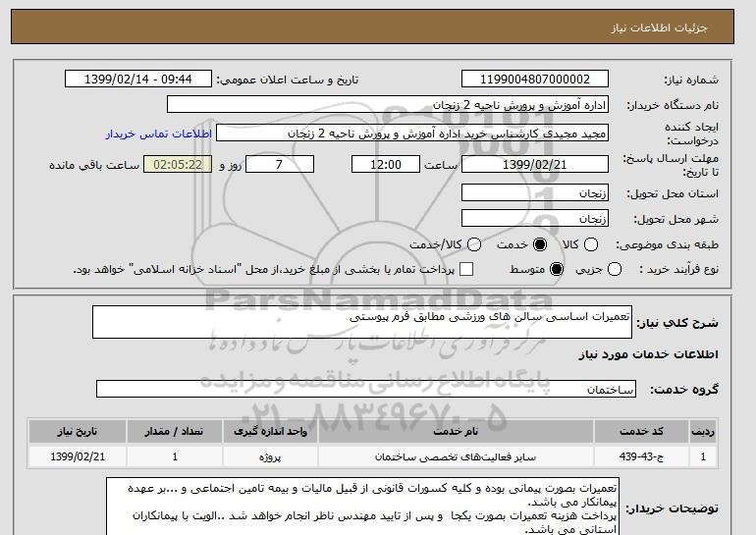The width and height of the screenshot is (756, 535).
Task: Click the نام خدمت column header
Action: (456, 431)
